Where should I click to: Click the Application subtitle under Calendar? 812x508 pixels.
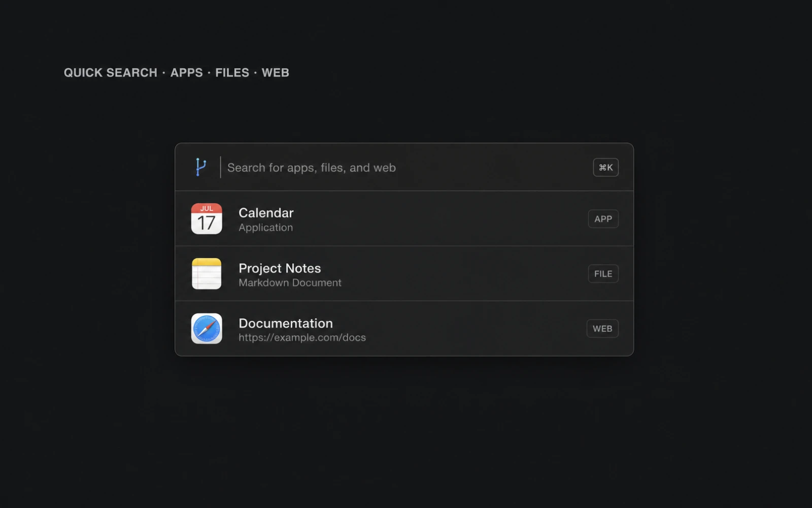tap(265, 228)
